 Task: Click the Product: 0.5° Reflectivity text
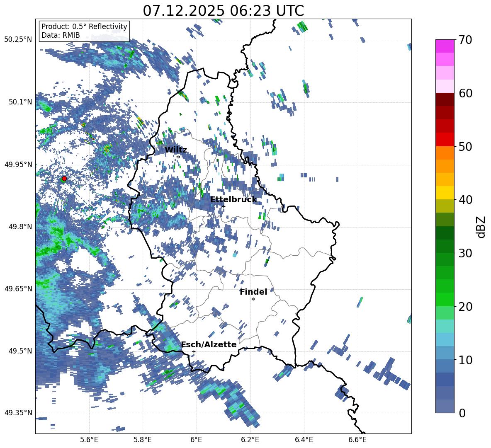click(x=84, y=26)
